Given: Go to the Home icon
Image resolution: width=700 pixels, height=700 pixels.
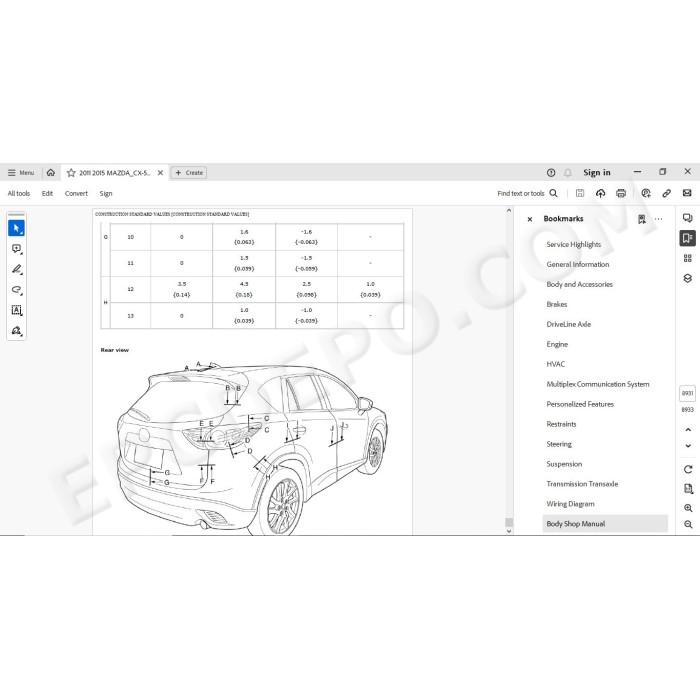Looking at the screenshot, I should (50, 172).
